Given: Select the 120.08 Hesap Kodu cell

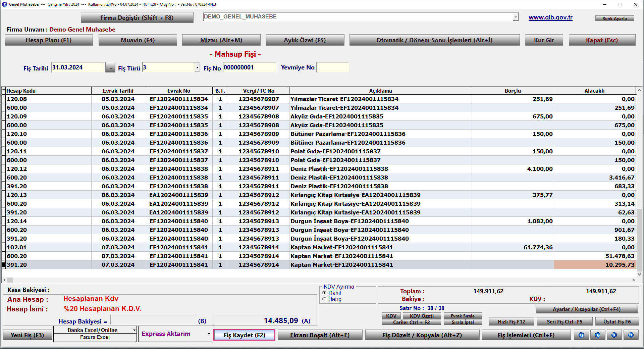Looking at the screenshot, I should pos(48,99).
